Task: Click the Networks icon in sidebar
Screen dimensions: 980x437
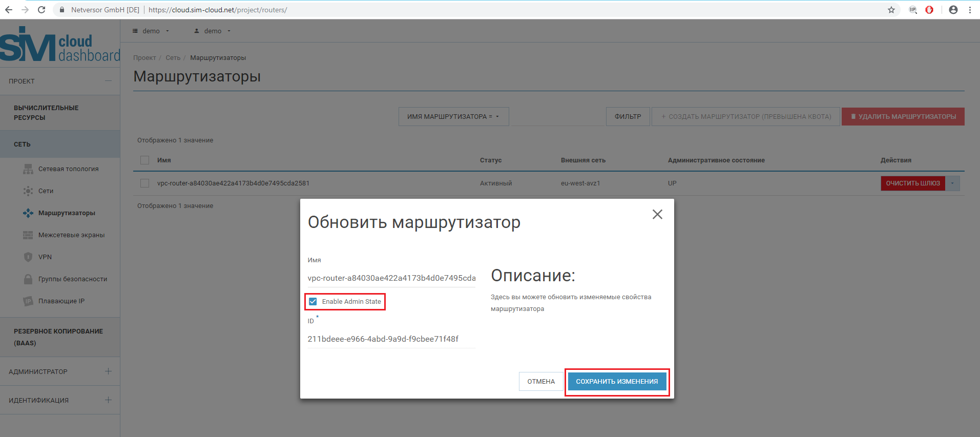Action: click(x=28, y=191)
